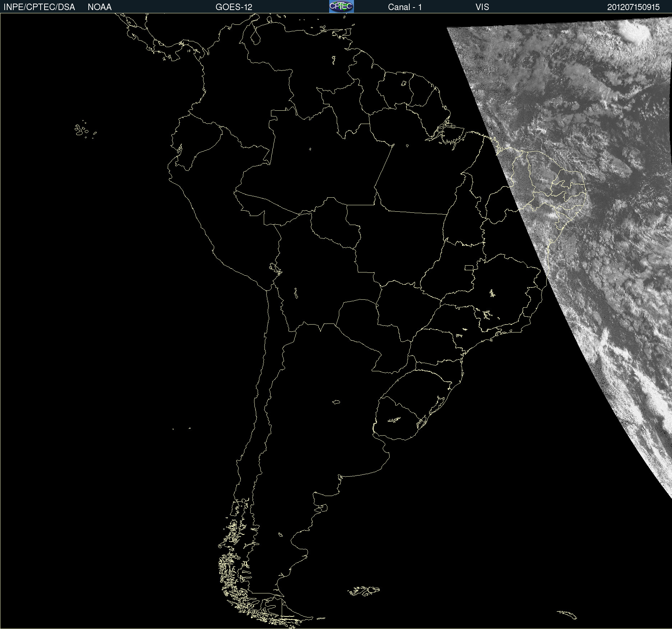Click the NOAA label in header
The image size is (672, 629).
pos(100,7)
